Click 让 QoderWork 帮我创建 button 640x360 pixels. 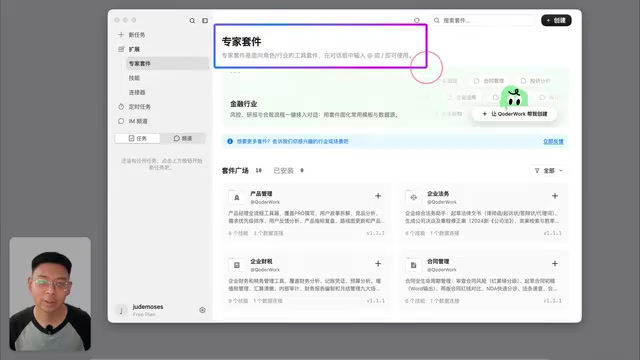[514, 114]
